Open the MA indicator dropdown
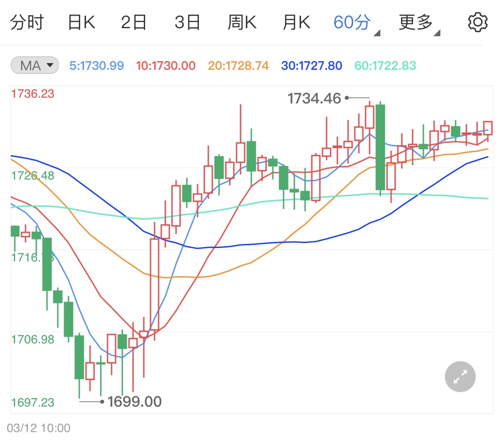 coord(34,65)
